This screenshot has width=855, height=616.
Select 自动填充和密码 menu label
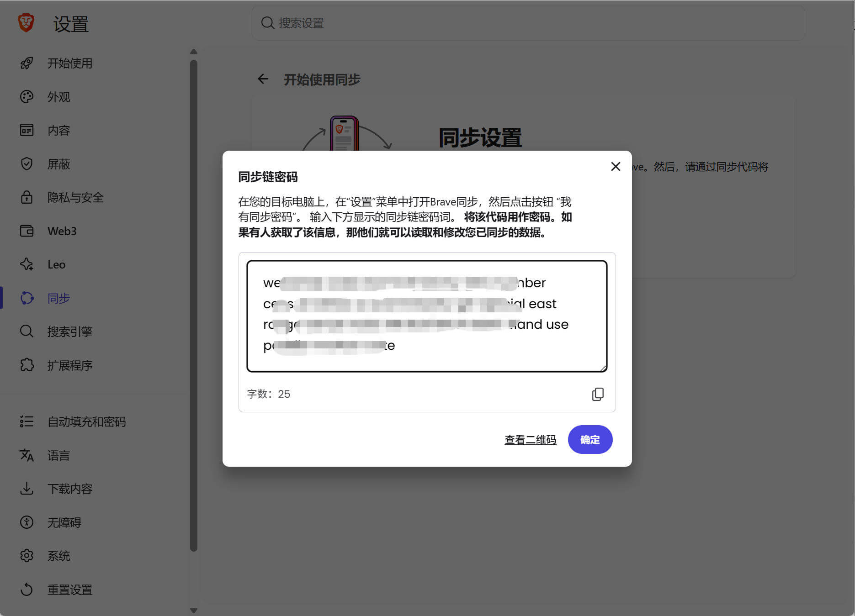coord(87,421)
